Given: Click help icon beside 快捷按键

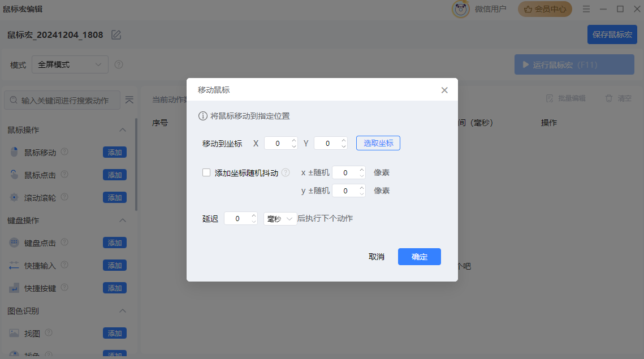Looking at the screenshot, I should pyautogui.click(x=64, y=287).
